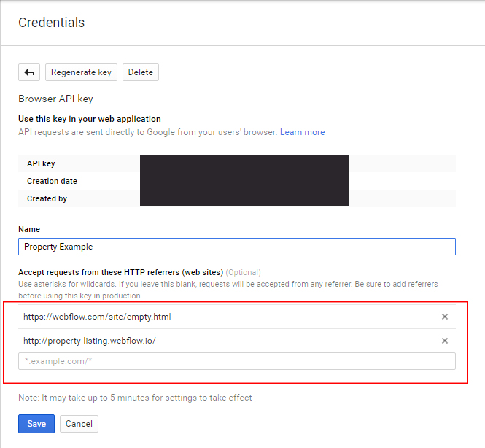Remove the property-listing.webflow.io referrer
Viewport: 485px width, 448px height.
445,341
